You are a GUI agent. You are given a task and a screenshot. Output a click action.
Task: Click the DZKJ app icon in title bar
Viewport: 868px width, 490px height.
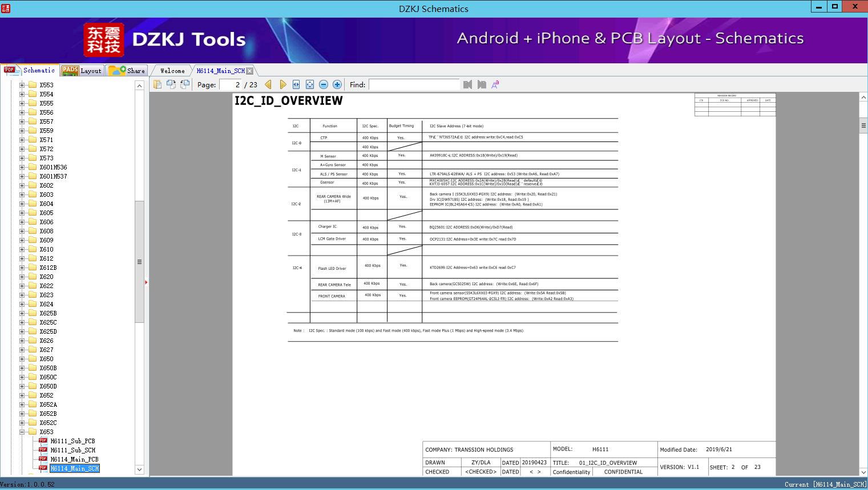pos(6,9)
